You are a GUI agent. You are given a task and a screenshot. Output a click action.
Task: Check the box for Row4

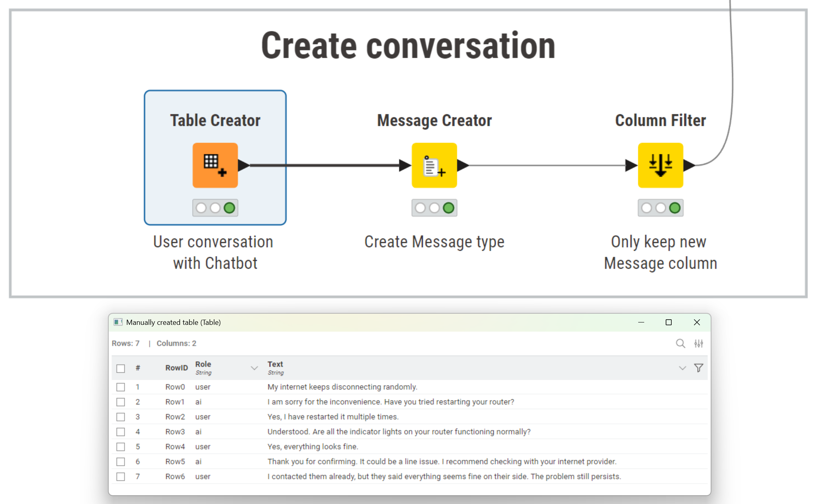click(x=121, y=447)
